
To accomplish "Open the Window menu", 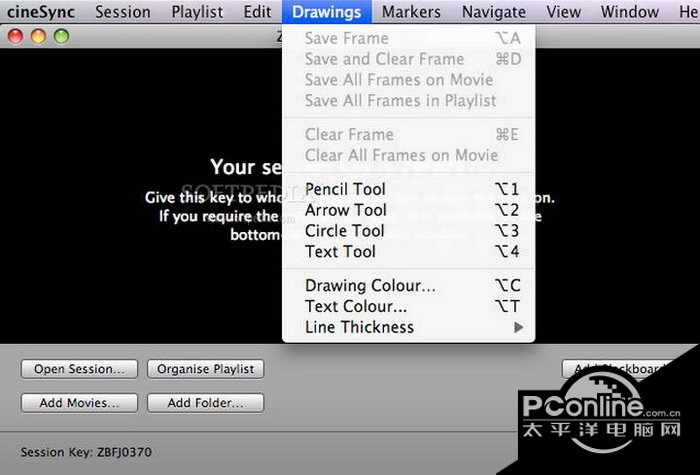I will [x=629, y=12].
